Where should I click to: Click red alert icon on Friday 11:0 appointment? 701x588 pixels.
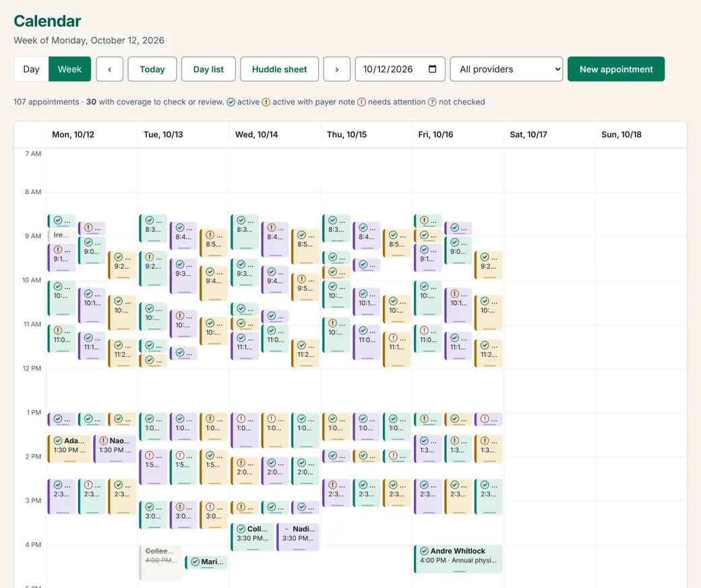pos(424,330)
